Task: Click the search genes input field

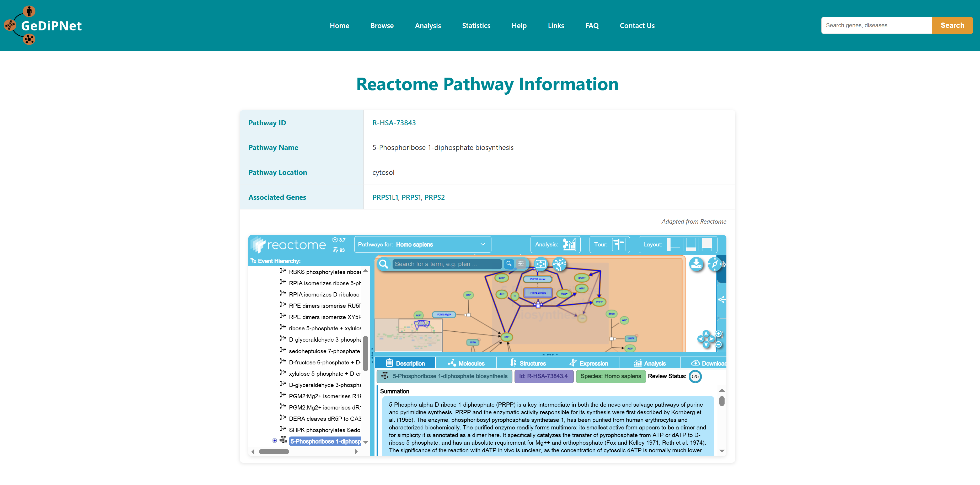Action: [876, 25]
